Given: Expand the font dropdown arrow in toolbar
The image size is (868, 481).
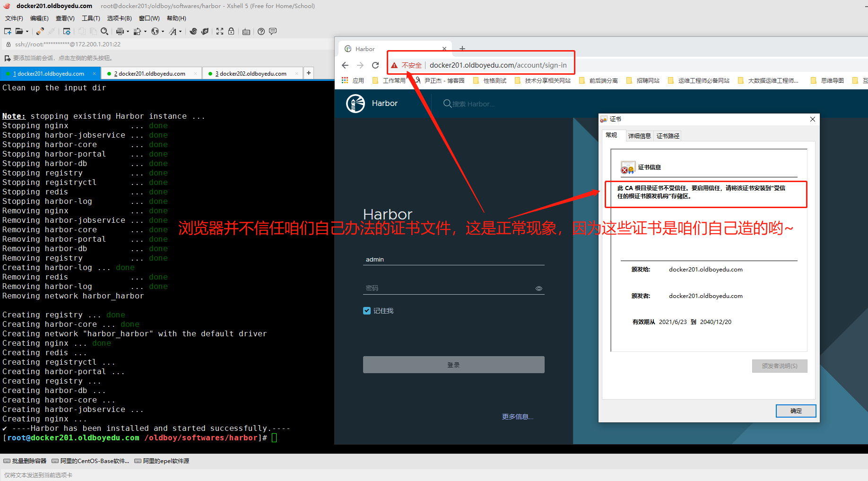Looking at the screenshot, I should 180,32.
